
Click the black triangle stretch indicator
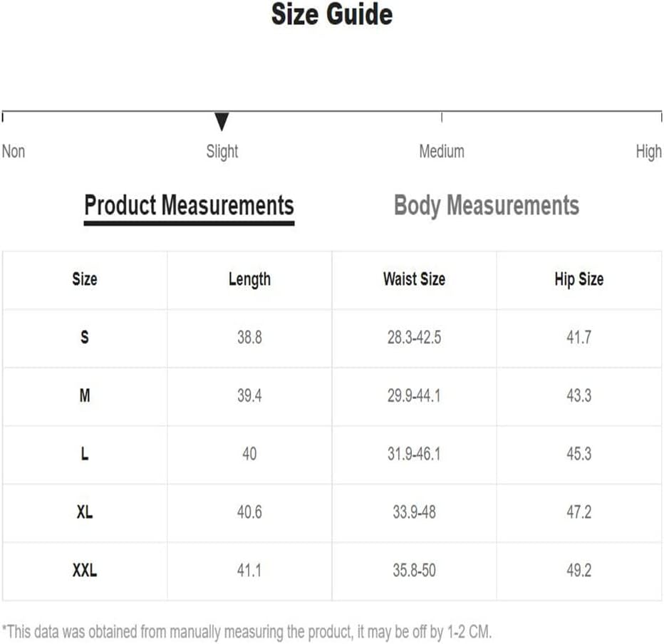[x=222, y=122]
